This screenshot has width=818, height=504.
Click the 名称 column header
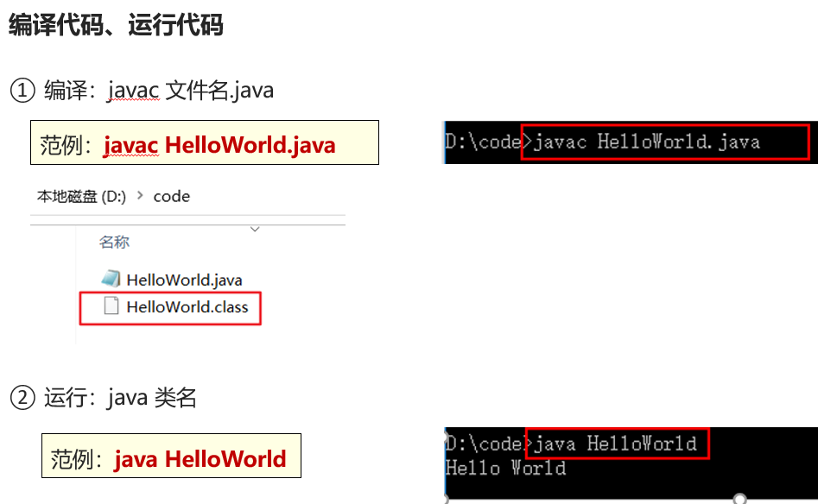click(x=114, y=243)
